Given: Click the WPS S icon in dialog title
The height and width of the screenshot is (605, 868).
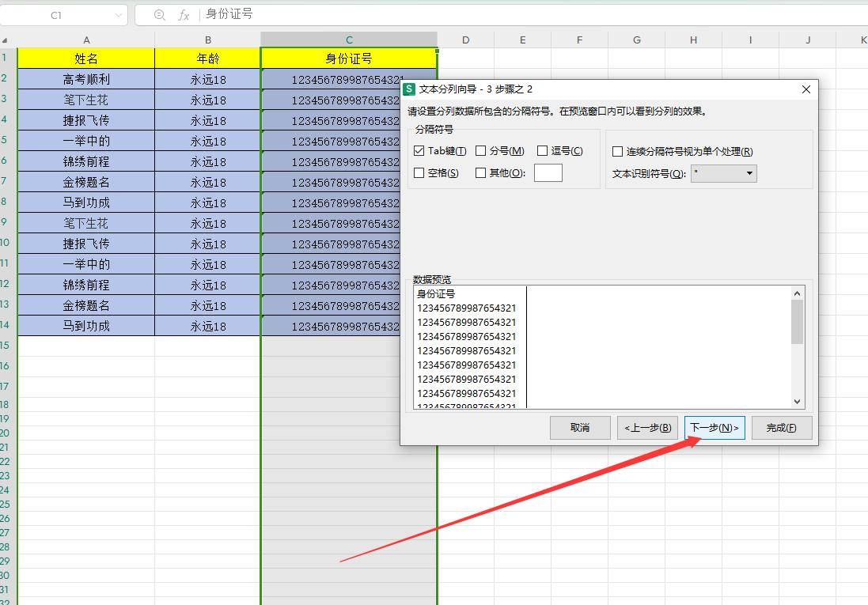Looking at the screenshot, I should (x=409, y=89).
